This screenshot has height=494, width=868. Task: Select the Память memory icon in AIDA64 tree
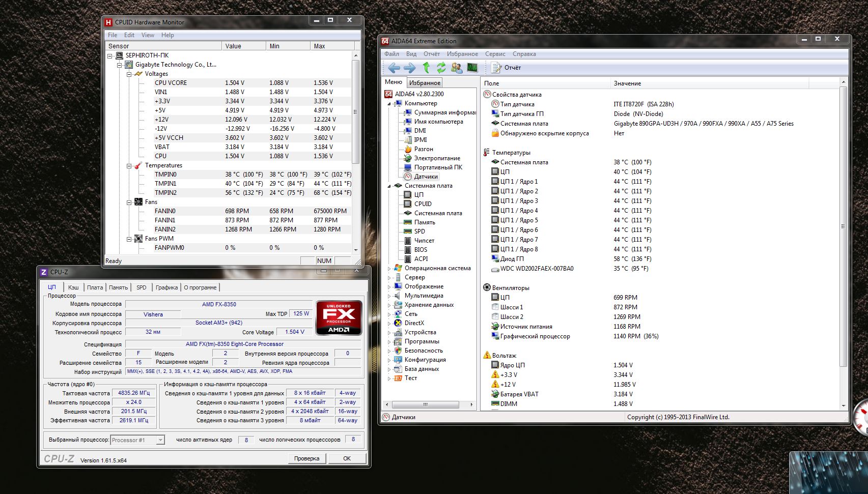coord(408,222)
